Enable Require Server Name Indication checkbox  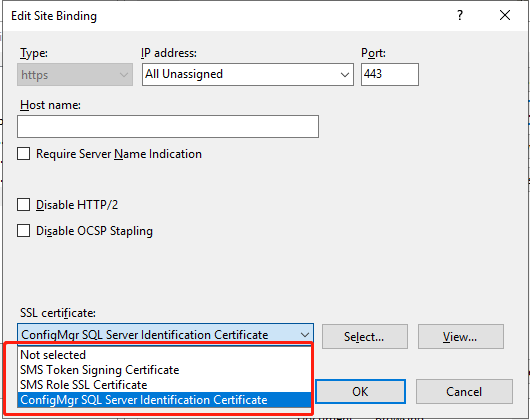(x=23, y=154)
